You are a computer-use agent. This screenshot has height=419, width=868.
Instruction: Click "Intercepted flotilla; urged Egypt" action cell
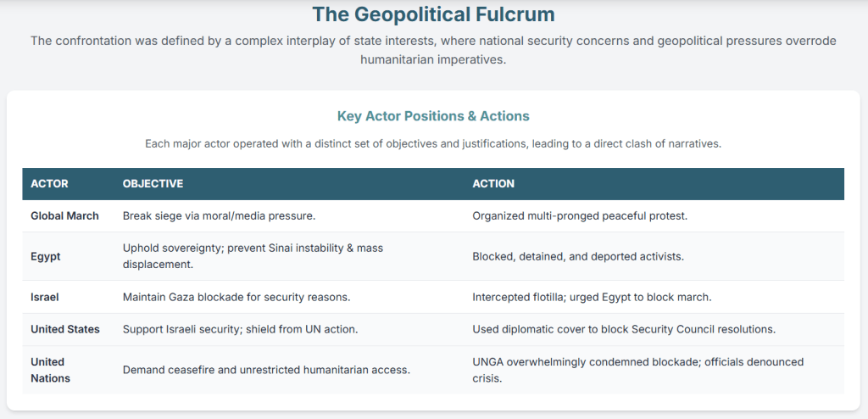pyautogui.click(x=592, y=297)
